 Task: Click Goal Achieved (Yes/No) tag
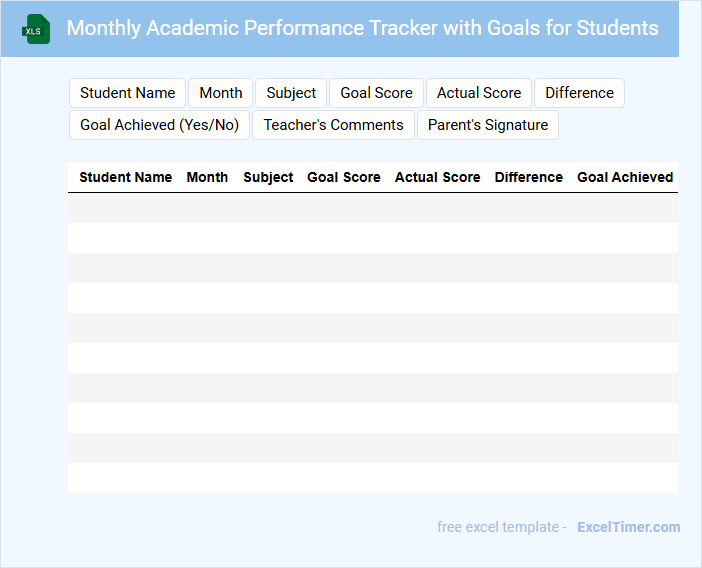click(159, 125)
